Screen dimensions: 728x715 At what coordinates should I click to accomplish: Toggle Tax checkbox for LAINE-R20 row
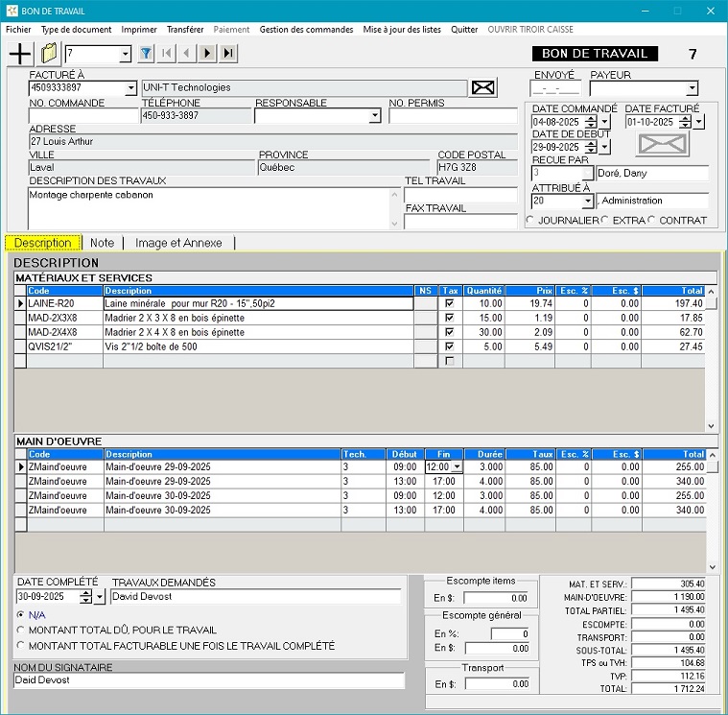coord(449,303)
